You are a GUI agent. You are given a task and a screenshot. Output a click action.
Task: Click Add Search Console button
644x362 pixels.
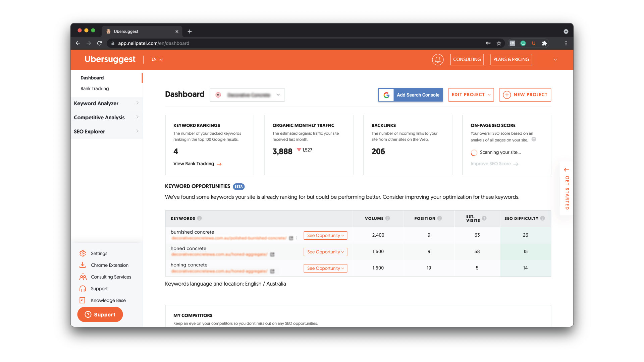411,95
